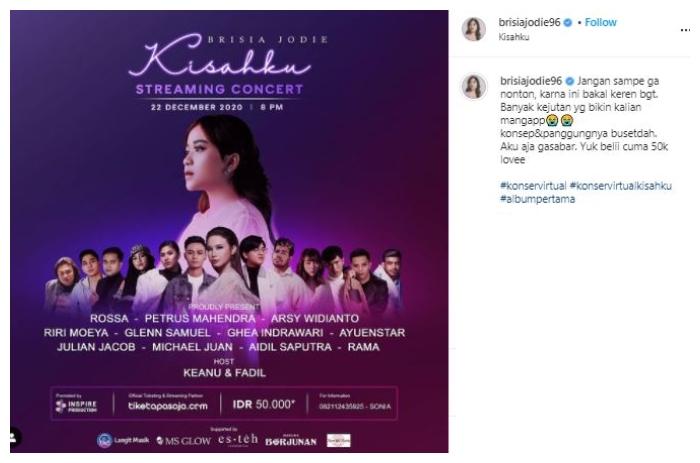Click the verified badge in the header

pos(568,23)
